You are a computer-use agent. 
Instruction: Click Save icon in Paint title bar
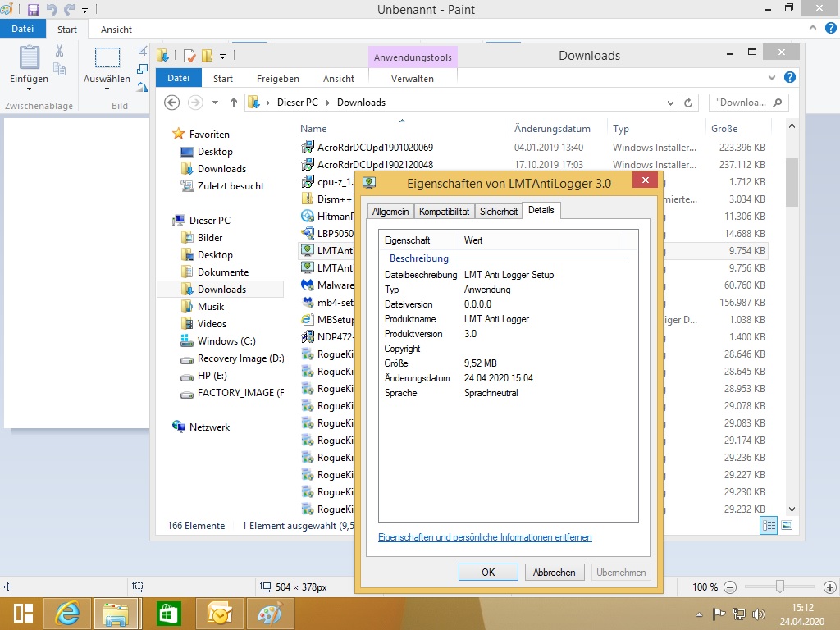tap(33, 10)
